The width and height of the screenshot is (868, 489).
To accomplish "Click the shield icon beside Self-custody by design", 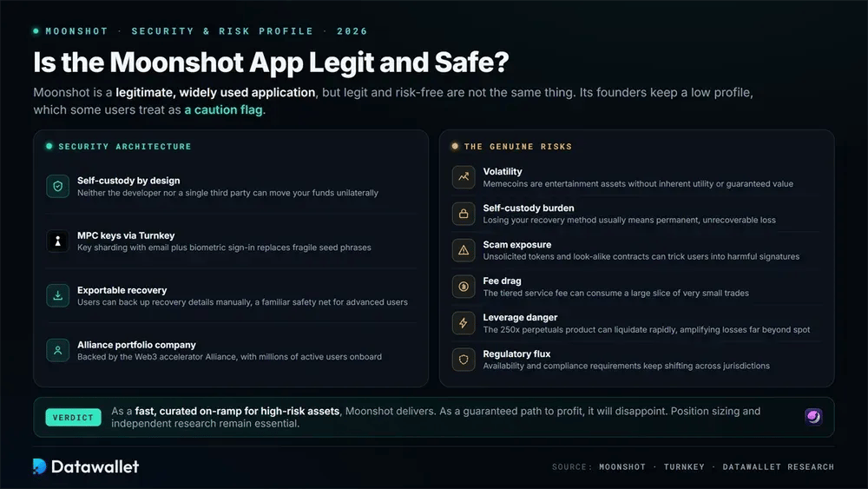I will [57, 187].
